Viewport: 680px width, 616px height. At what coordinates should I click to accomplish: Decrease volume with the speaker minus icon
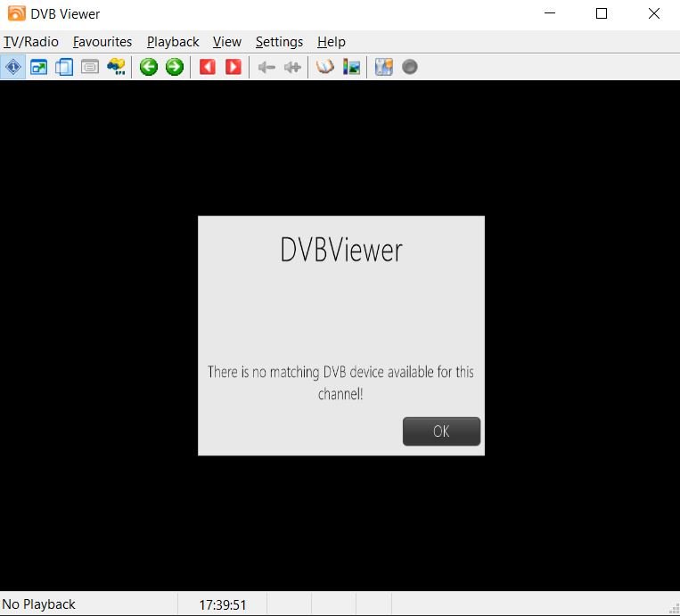coord(266,67)
